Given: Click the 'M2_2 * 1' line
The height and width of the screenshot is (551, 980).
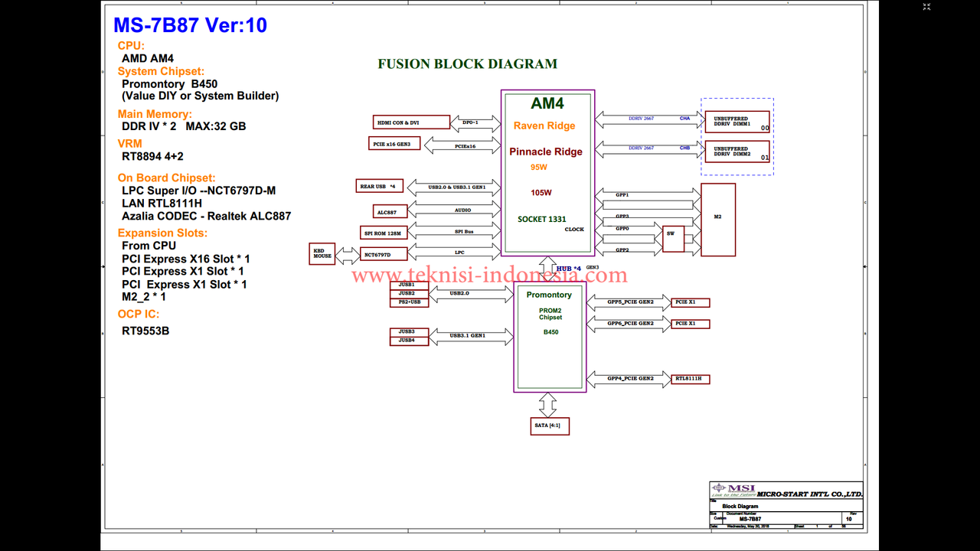Looking at the screenshot, I should [x=144, y=296].
